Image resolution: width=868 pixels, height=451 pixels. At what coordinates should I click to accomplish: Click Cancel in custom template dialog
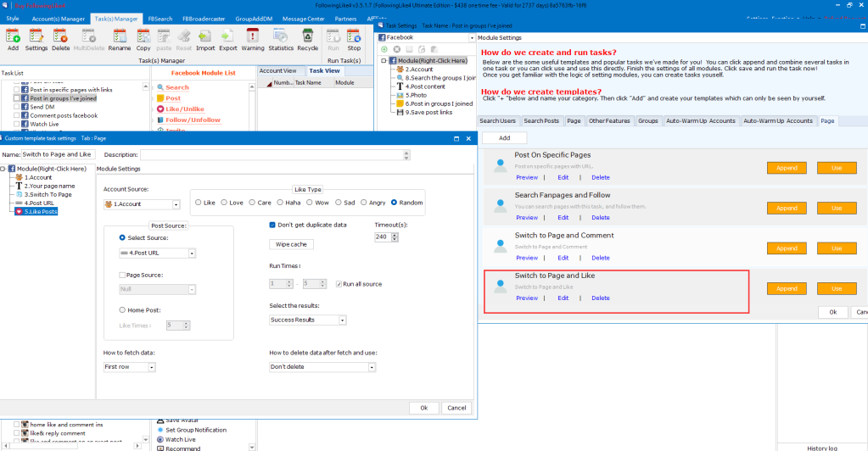(x=456, y=408)
